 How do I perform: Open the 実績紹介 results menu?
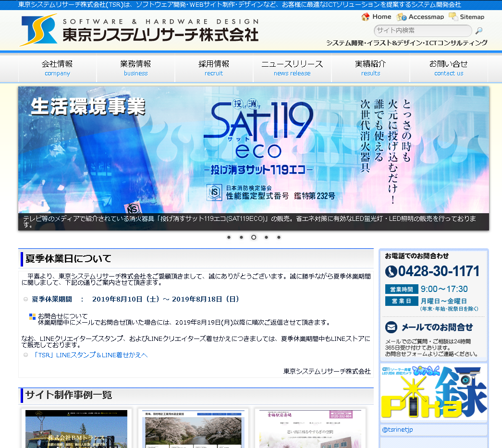tap(370, 69)
